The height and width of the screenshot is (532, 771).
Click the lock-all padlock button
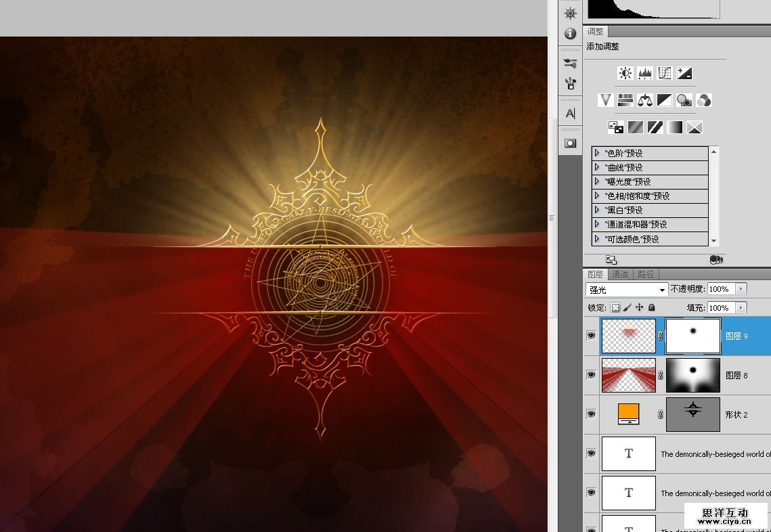[651, 307]
